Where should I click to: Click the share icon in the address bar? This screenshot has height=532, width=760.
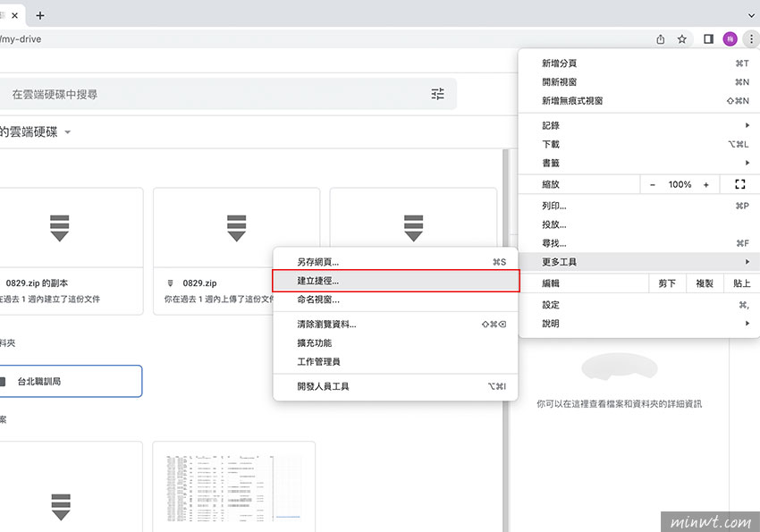[660, 38]
